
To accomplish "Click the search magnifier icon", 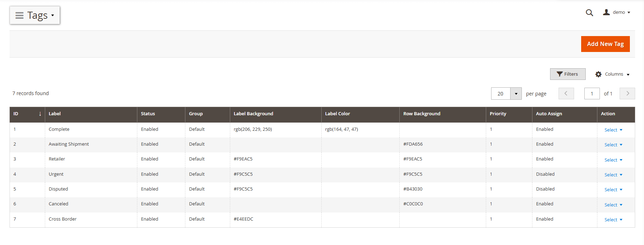I will (589, 13).
